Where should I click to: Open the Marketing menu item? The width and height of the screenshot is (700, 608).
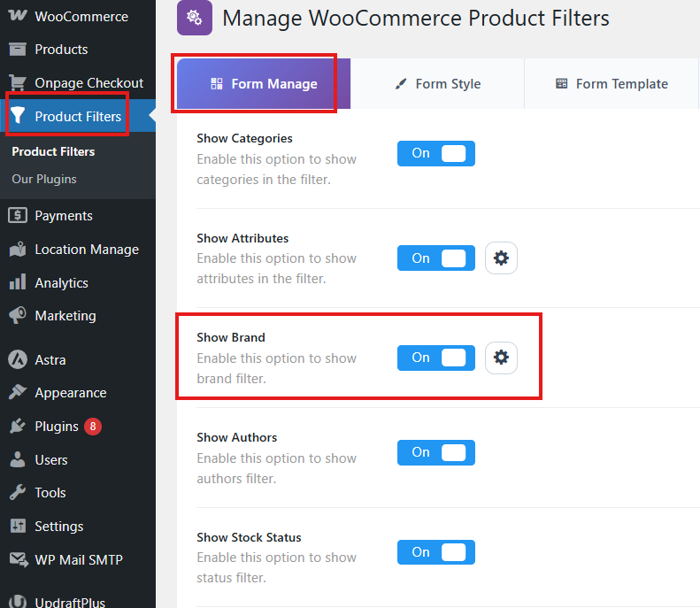78,316
